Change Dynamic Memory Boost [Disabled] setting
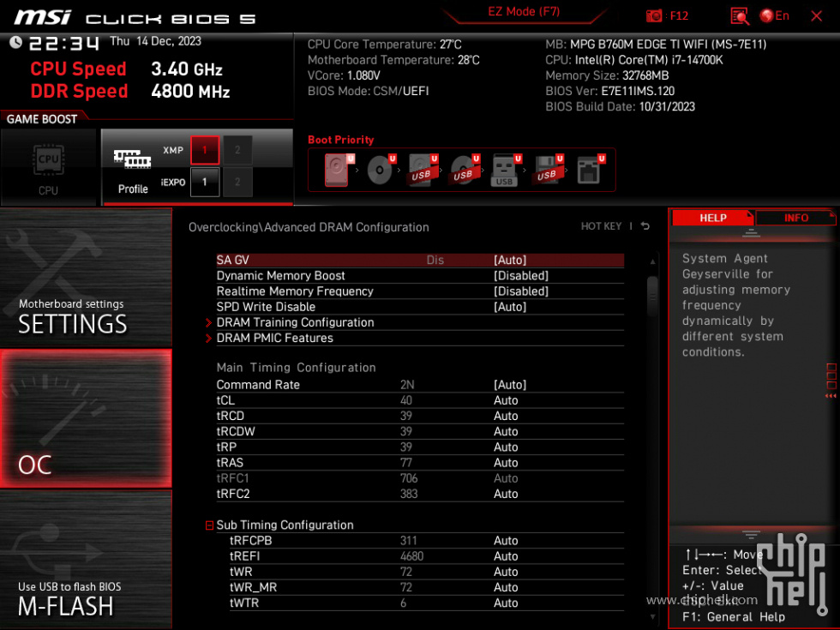This screenshot has height=630, width=840. click(521, 275)
